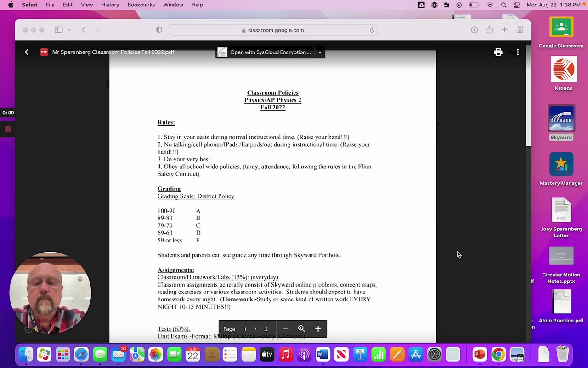The image size is (588, 368).
Task: Open the Help menu
Action: (x=197, y=5)
